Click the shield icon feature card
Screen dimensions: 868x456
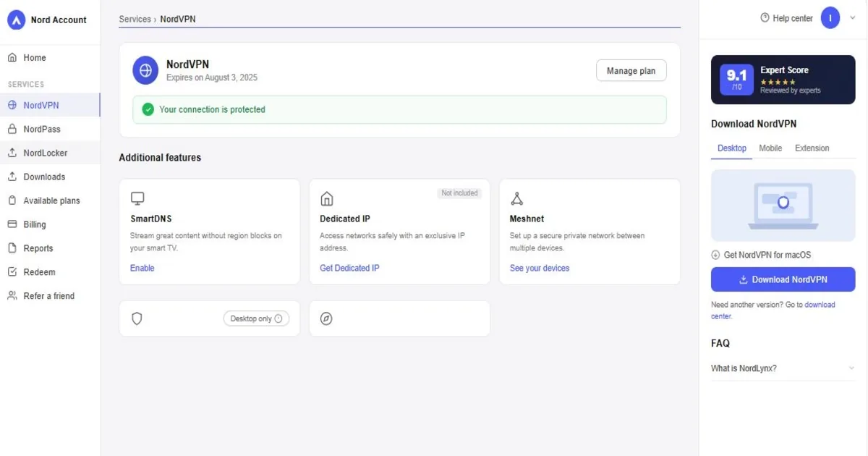click(x=209, y=318)
